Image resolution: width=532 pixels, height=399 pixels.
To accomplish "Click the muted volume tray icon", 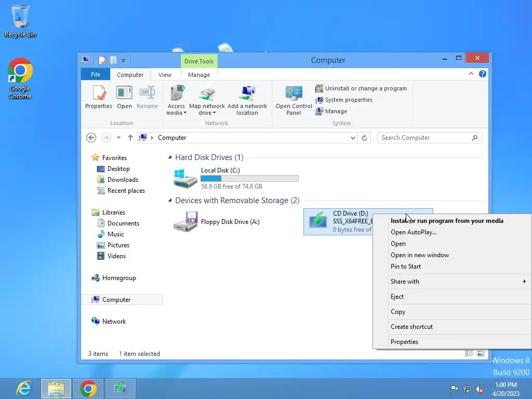I will (480, 389).
